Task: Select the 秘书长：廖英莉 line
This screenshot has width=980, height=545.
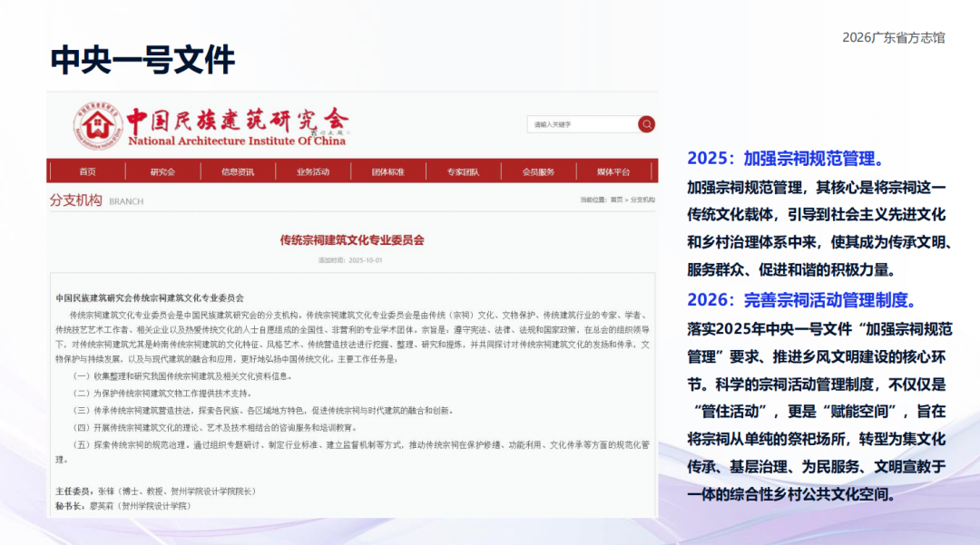Action: pyautogui.click(x=123, y=506)
